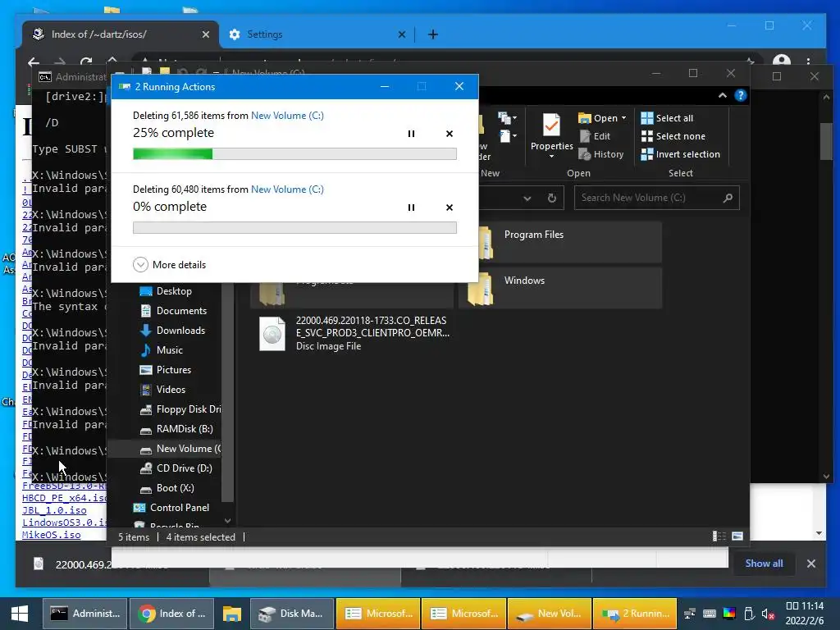
Task: Open File Explorer taskbar icon
Action: (x=231, y=614)
